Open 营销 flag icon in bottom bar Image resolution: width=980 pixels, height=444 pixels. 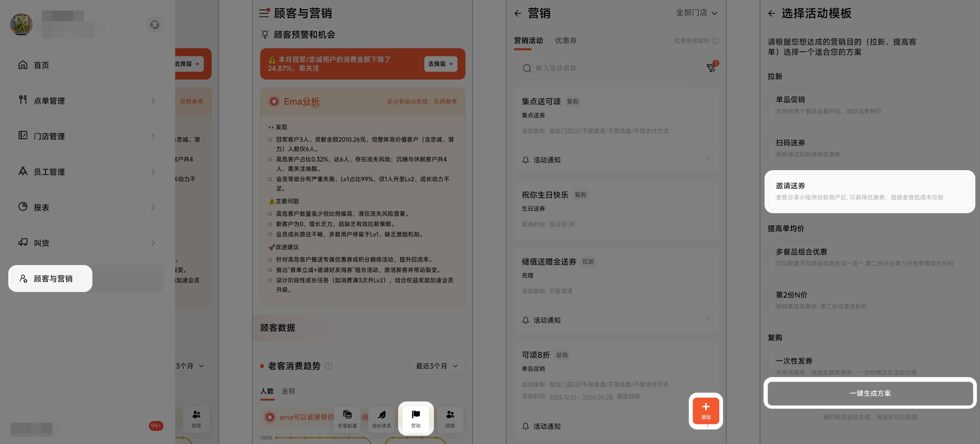pyautogui.click(x=416, y=418)
